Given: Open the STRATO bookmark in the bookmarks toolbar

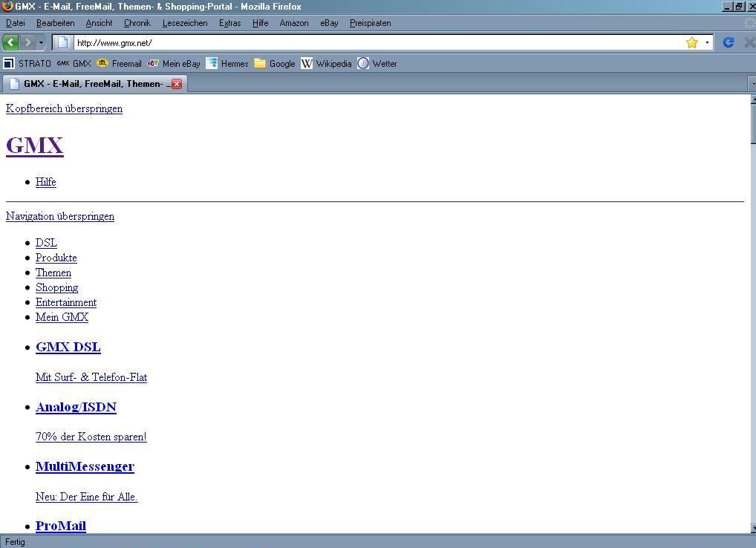Looking at the screenshot, I should pos(27,64).
